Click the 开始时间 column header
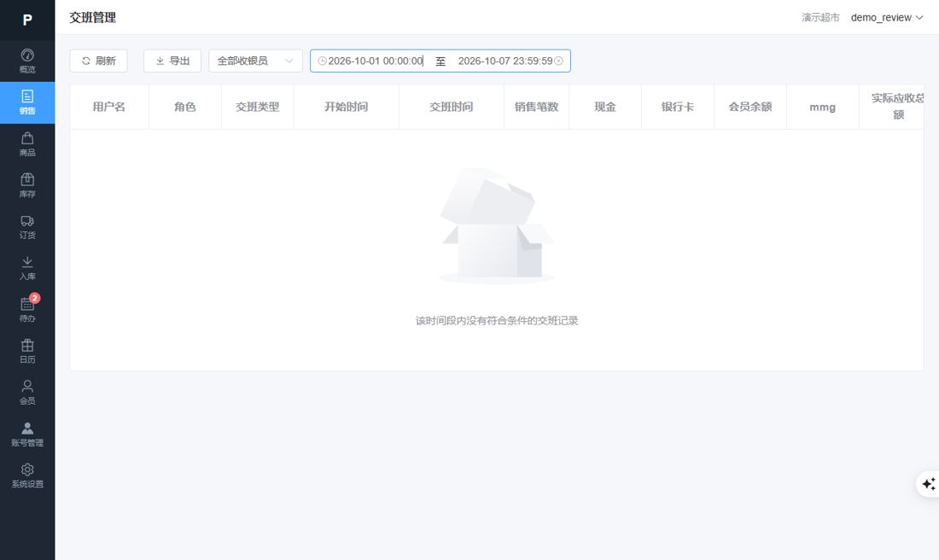This screenshot has width=939, height=560. pyautogui.click(x=346, y=107)
